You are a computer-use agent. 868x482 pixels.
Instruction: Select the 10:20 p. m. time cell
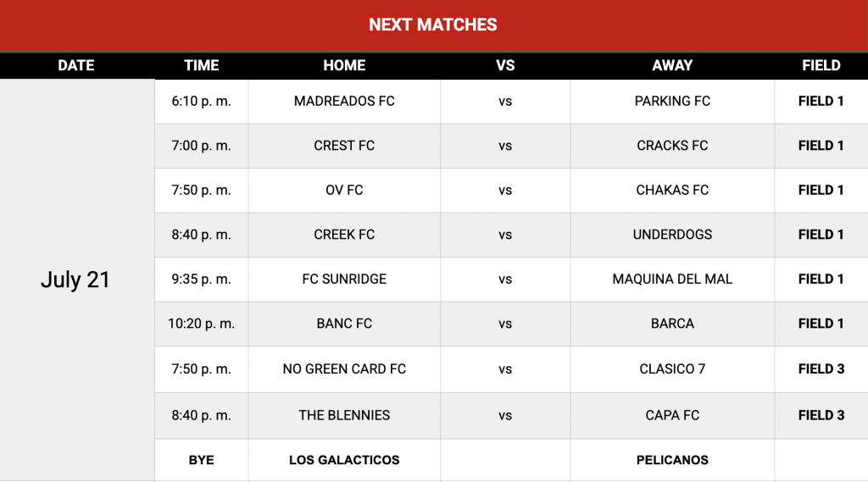click(202, 324)
